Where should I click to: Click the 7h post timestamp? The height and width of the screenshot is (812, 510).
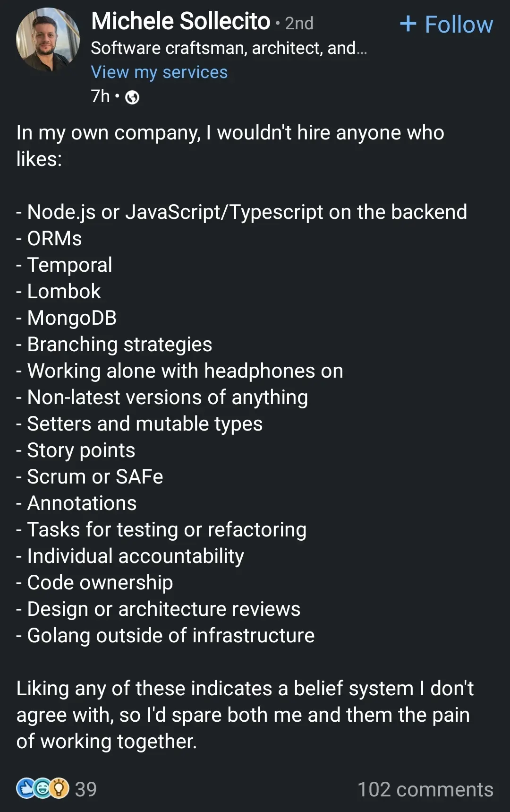coord(100,96)
